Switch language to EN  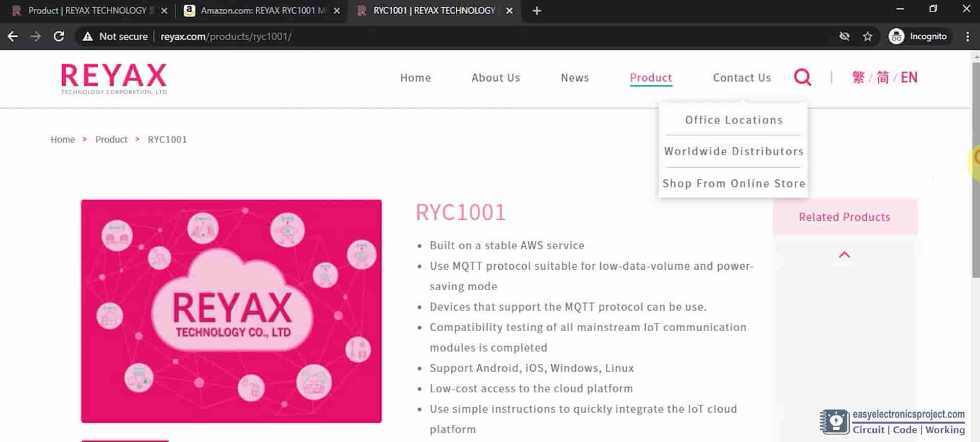click(x=909, y=77)
